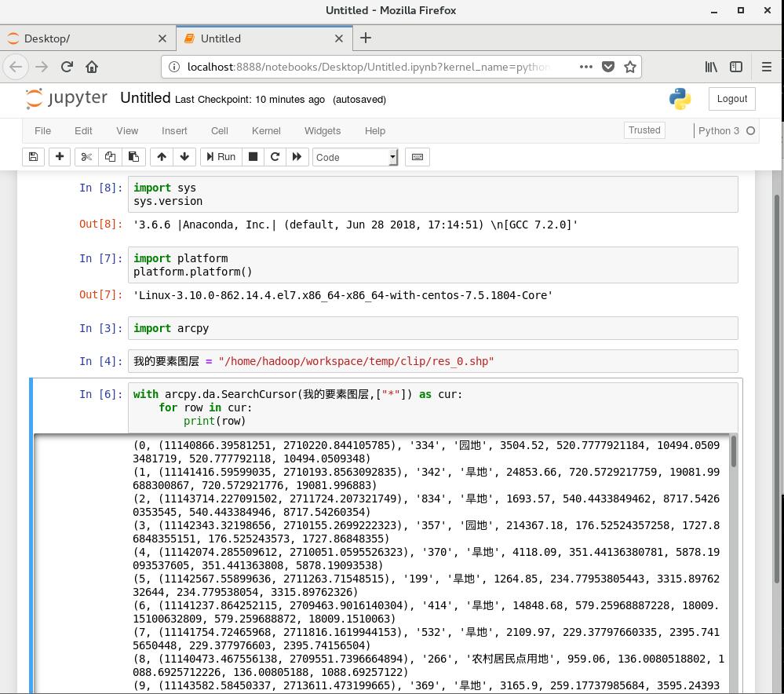Move the current cell up

(162, 157)
